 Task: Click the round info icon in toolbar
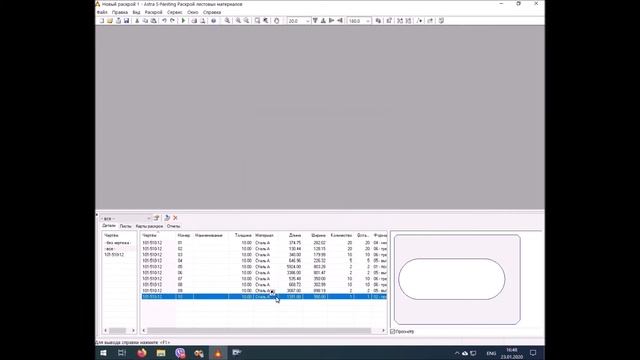[x=213, y=20]
